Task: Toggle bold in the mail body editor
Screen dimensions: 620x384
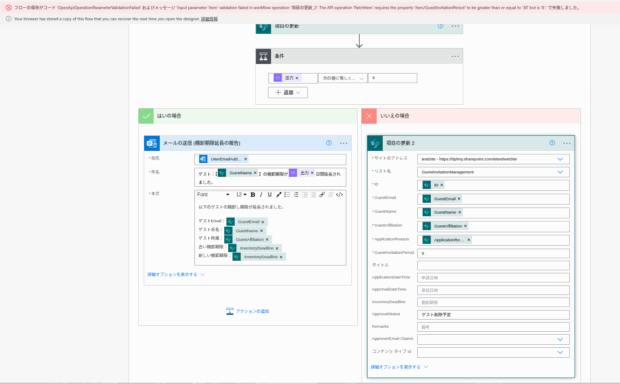Action: (x=253, y=195)
